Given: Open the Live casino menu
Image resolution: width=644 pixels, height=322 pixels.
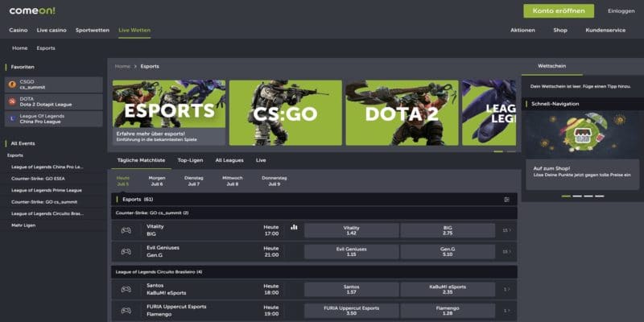Looking at the screenshot, I should [52, 30].
